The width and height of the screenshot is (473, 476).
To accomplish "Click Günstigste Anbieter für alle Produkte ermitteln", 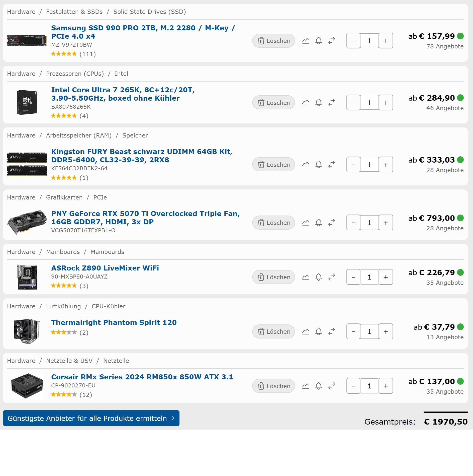I will pos(91,418).
